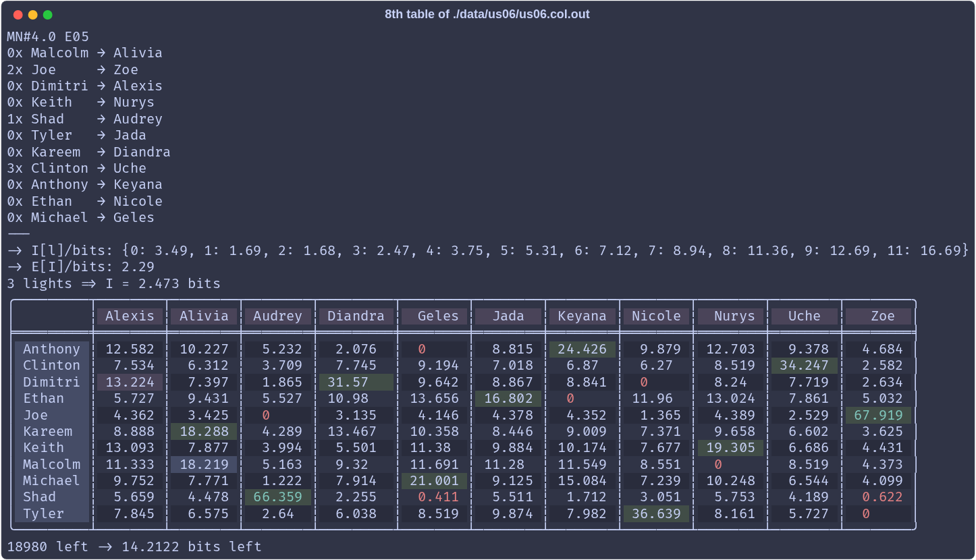Click the highlighted cell 13.224
This screenshot has height=560, width=976.
(x=130, y=382)
